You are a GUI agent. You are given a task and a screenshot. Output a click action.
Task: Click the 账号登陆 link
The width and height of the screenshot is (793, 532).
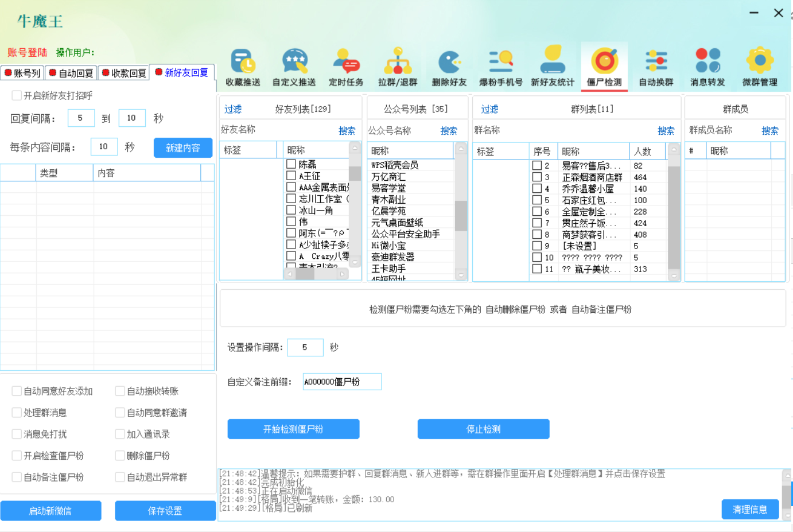click(x=27, y=52)
